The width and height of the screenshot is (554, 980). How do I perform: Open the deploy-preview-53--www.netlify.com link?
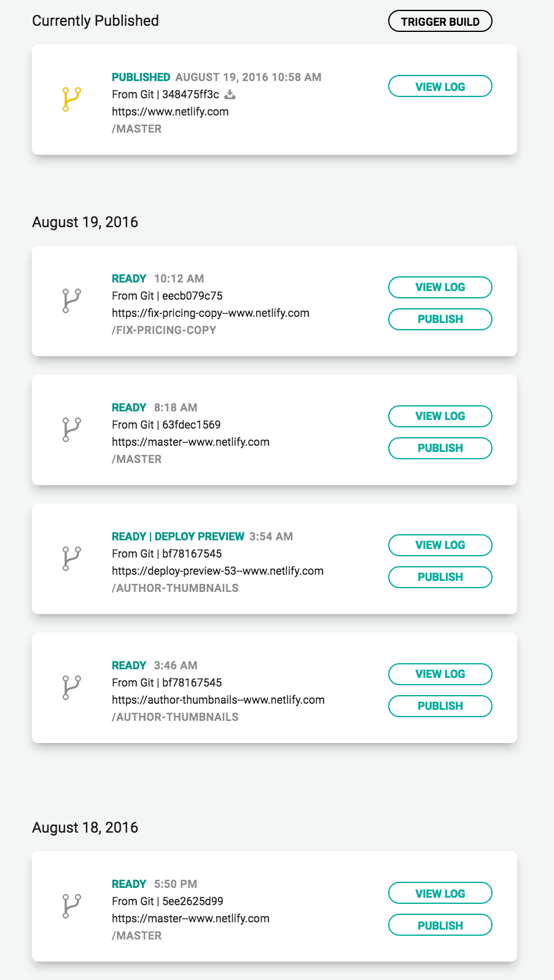click(x=217, y=571)
